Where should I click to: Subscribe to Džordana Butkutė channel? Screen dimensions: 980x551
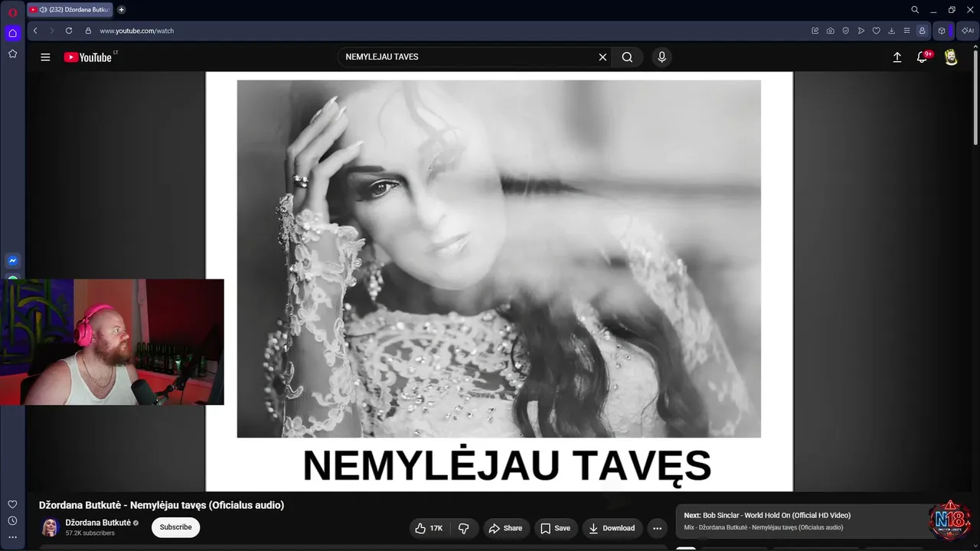pos(175,527)
